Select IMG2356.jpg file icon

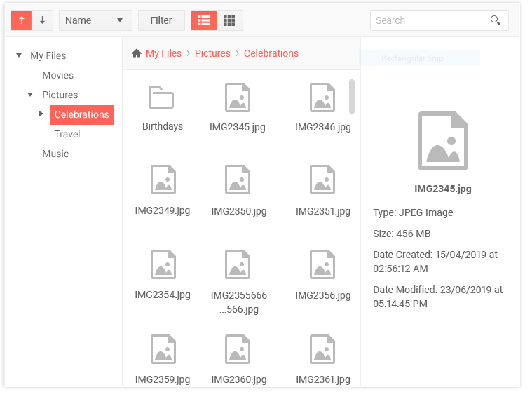tap(323, 265)
